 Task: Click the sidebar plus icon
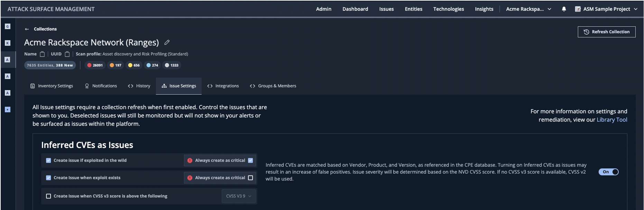[8, 110]
